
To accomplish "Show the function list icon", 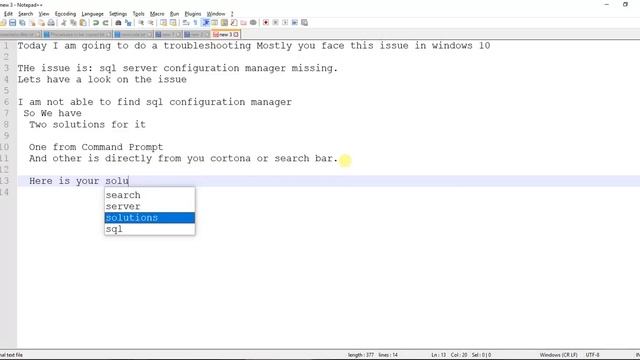I will pyautogui.click(x=234, y=22).
